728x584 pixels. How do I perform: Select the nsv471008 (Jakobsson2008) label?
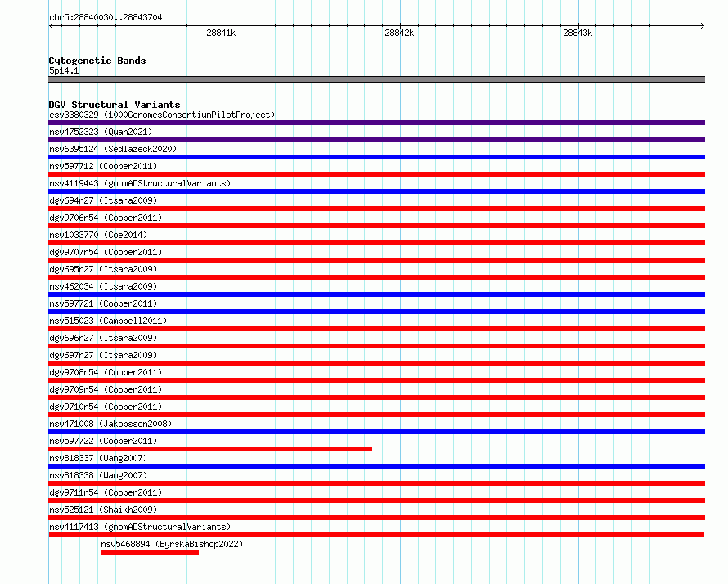point(110,424)
